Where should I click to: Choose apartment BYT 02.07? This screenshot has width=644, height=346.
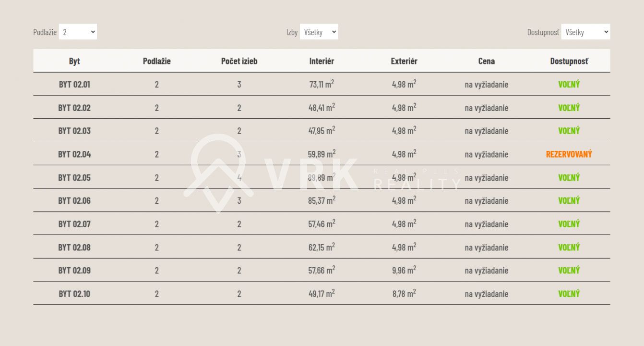tap(74, 224)
